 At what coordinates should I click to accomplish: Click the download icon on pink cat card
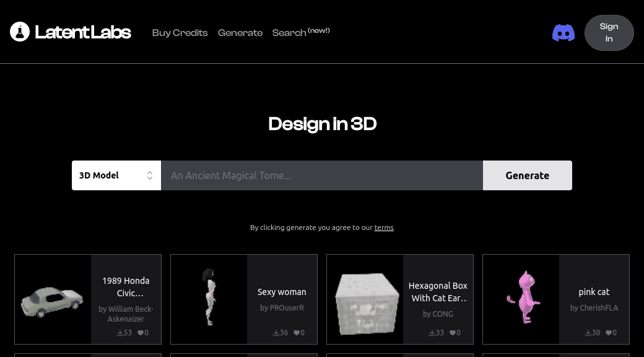point(588,332)
